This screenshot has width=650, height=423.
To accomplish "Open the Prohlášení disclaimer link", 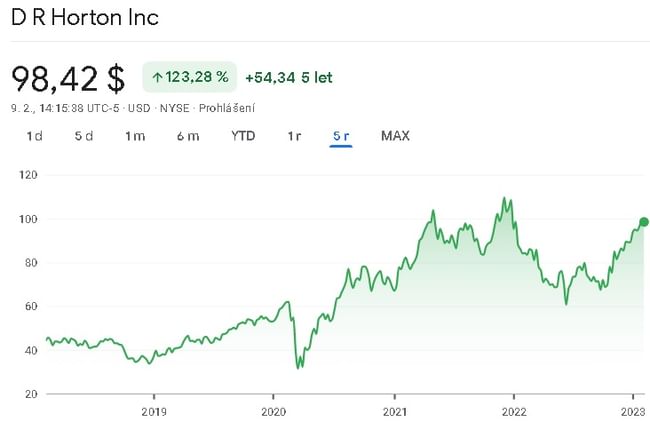I will [x=228, y=108].
